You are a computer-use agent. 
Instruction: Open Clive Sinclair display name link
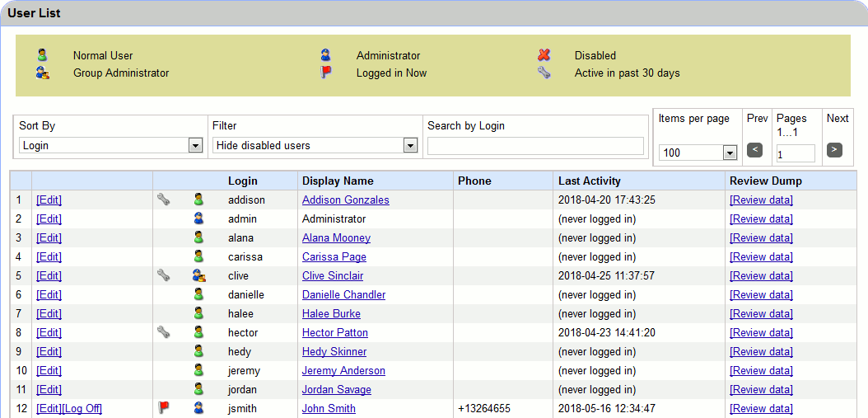[332, 275]
